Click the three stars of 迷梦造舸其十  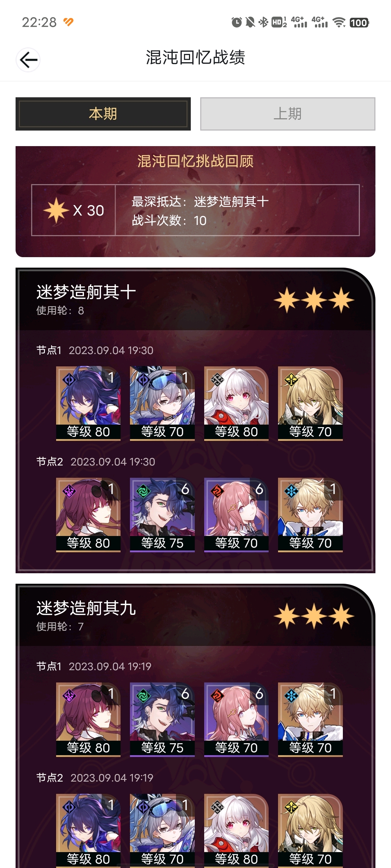click(314, 300)
